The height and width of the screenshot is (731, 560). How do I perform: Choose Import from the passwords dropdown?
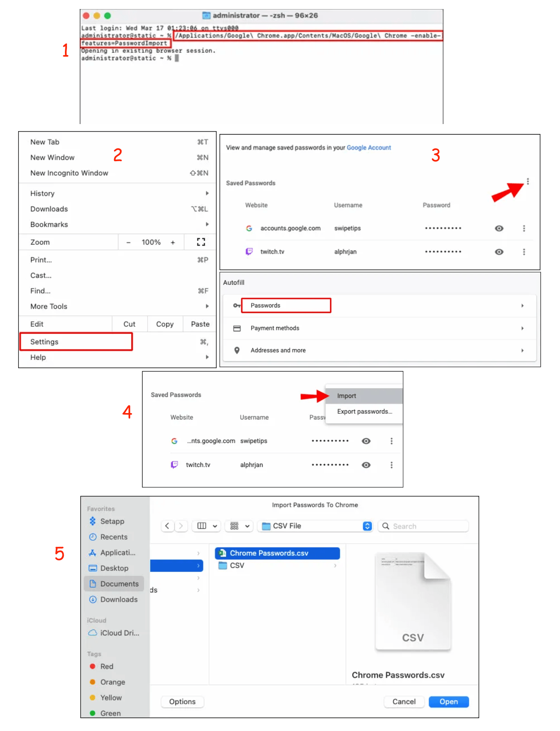(364, 396)
